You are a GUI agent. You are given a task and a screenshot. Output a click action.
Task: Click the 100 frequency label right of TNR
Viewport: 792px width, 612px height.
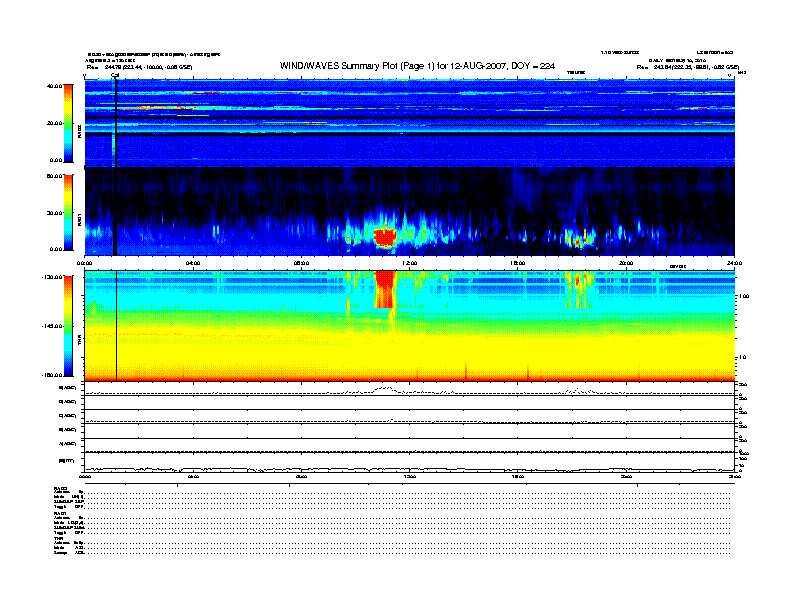tap(744, 296)
